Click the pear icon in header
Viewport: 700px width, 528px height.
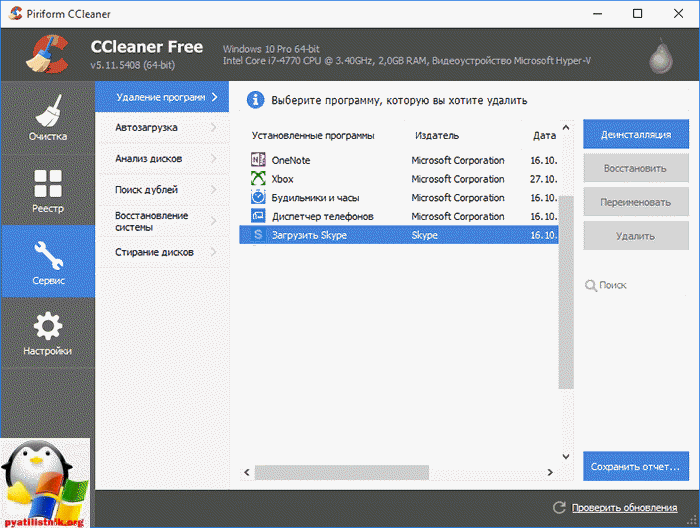(660, 56)
